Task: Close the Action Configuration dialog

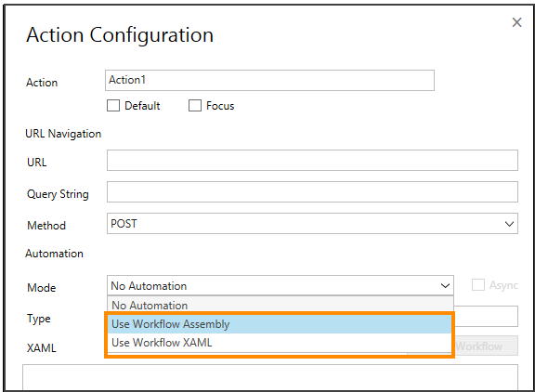Action: click(517, 22)
